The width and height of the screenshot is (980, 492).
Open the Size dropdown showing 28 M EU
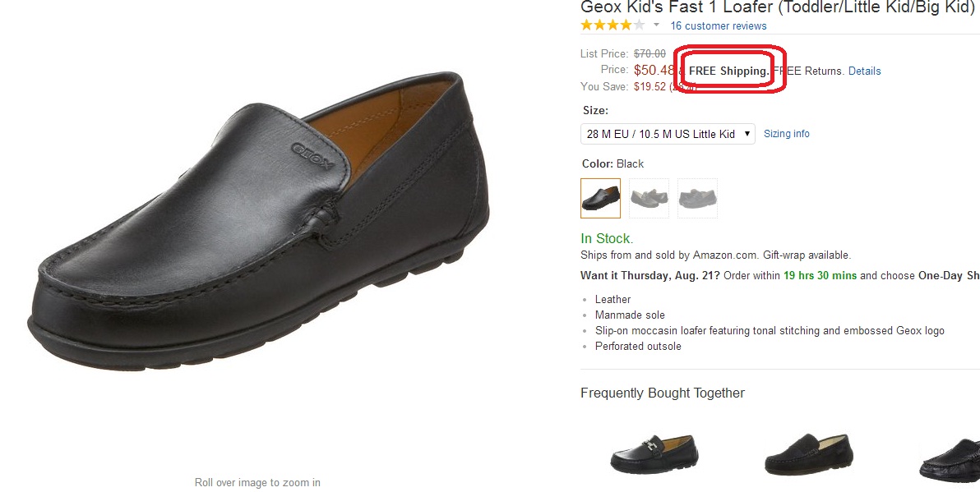click(668, 134)
